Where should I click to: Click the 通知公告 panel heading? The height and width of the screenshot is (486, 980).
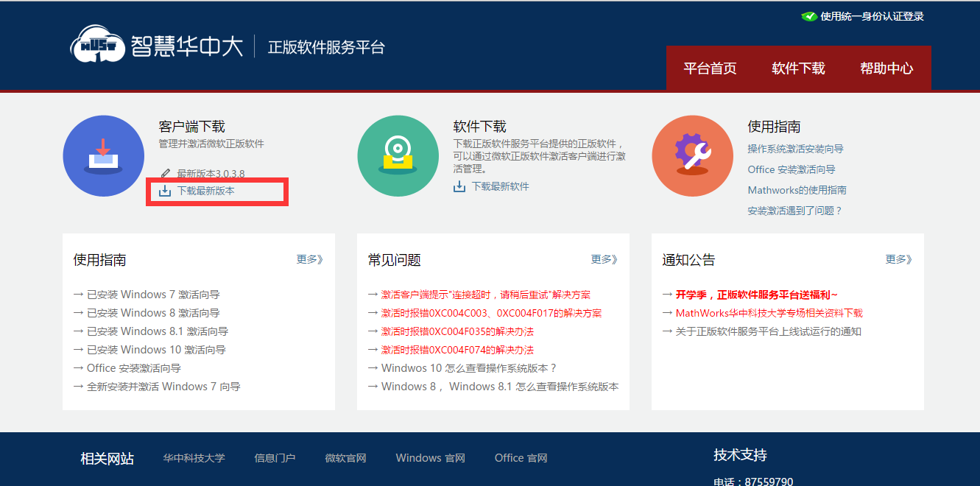(x=688, y=260)
